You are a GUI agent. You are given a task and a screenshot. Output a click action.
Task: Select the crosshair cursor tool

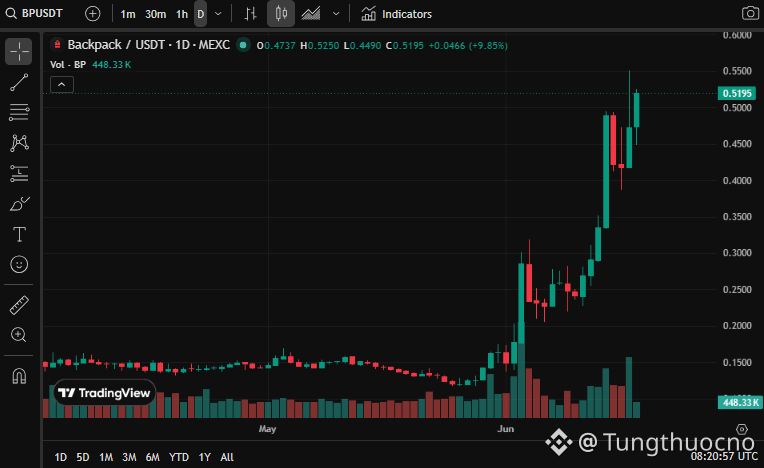click(19, 51)
